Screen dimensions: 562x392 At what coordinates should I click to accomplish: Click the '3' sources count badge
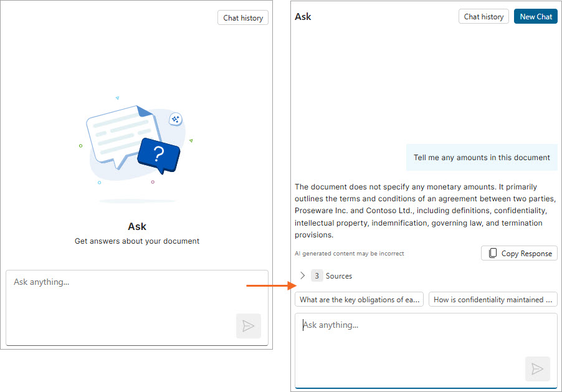pyautogui.click(x=317, y=275)
